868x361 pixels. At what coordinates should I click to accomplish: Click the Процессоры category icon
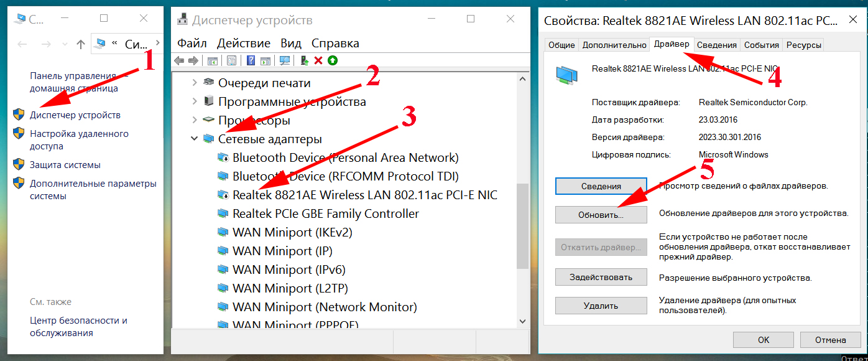click(x=209, y=120)
